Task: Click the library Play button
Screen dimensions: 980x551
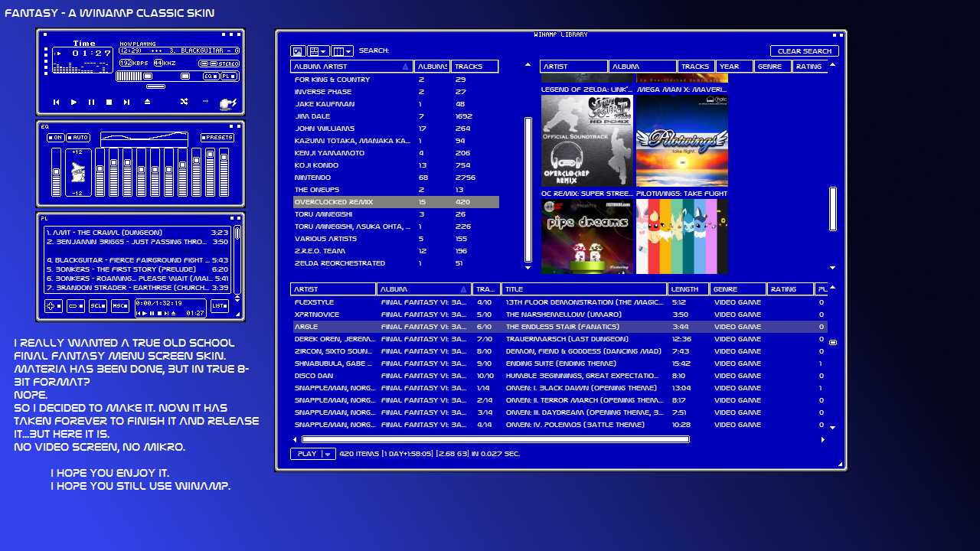Action: point(306,454)
